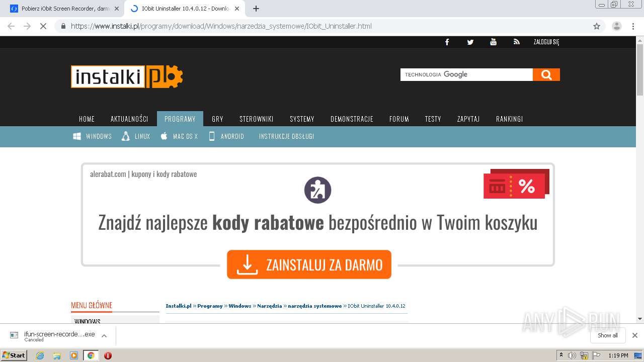The height and width of the screenshot is (362, 644).
Task: Click the Narzędzia breadcrumb link
Action: 269,306
